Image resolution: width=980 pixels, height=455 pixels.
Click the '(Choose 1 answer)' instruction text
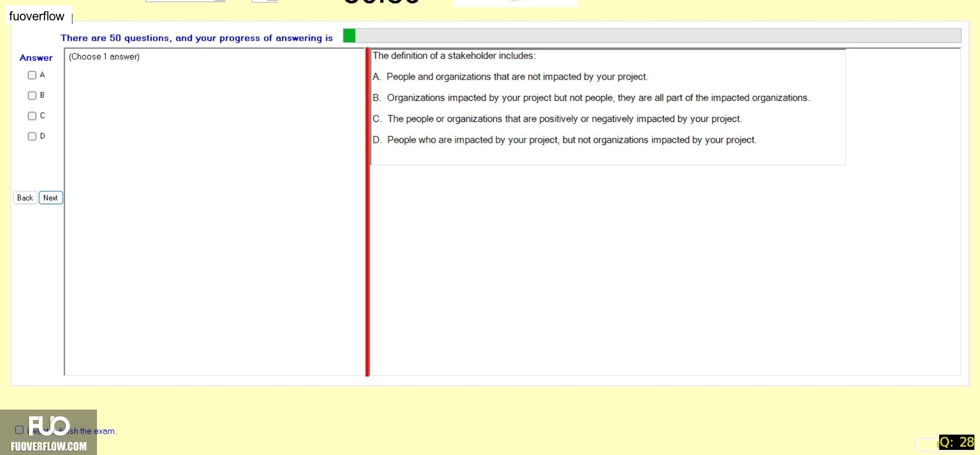[104, 57]
